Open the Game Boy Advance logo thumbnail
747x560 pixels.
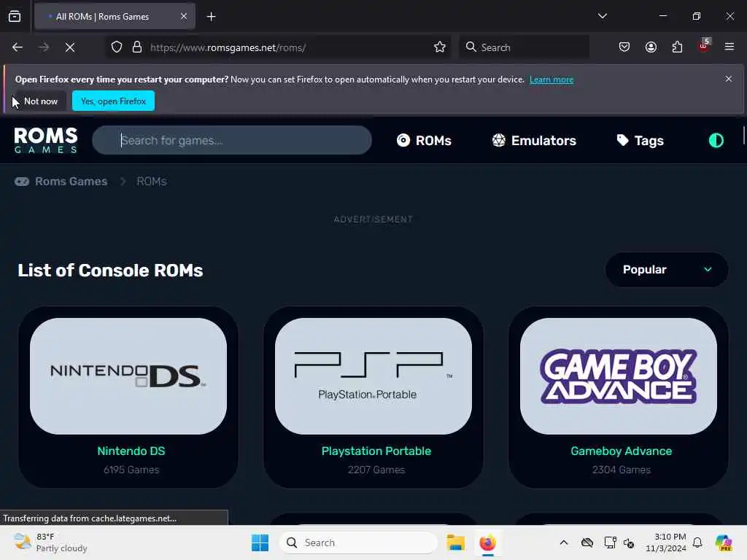click(x=619, y=376)
